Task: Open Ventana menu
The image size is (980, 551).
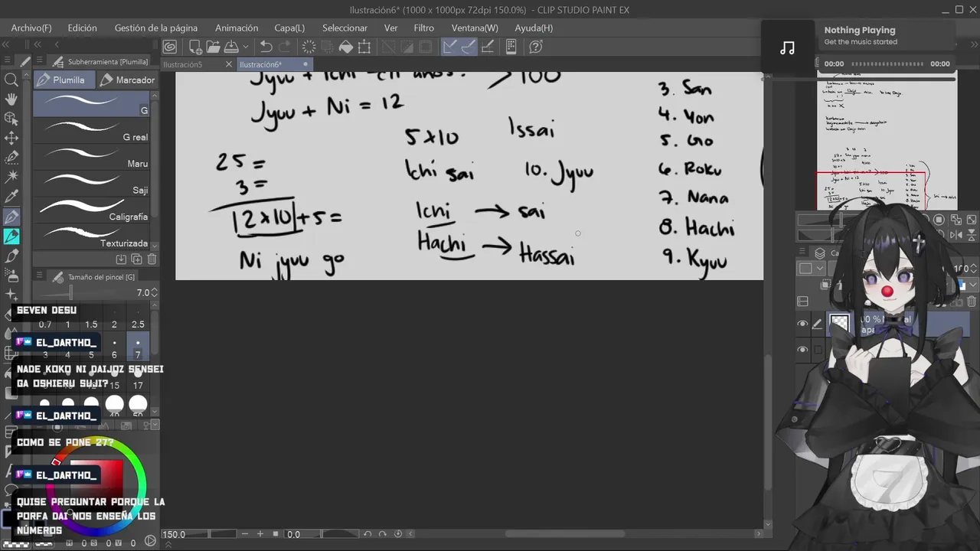Action: coord(475,28)
